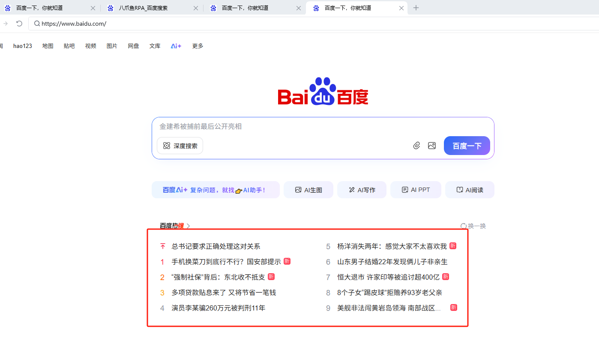Open 杨洋消失两年 headline

[392, 246]
